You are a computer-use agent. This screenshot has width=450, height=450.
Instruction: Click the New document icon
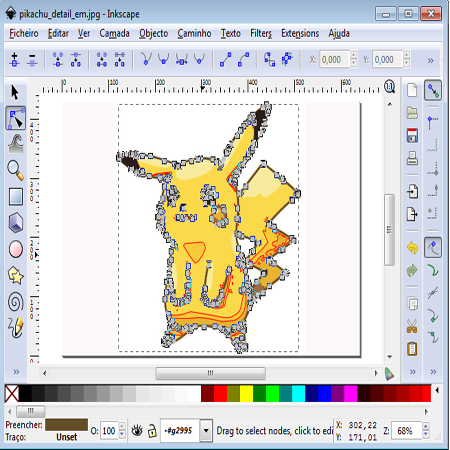[412, 90]
